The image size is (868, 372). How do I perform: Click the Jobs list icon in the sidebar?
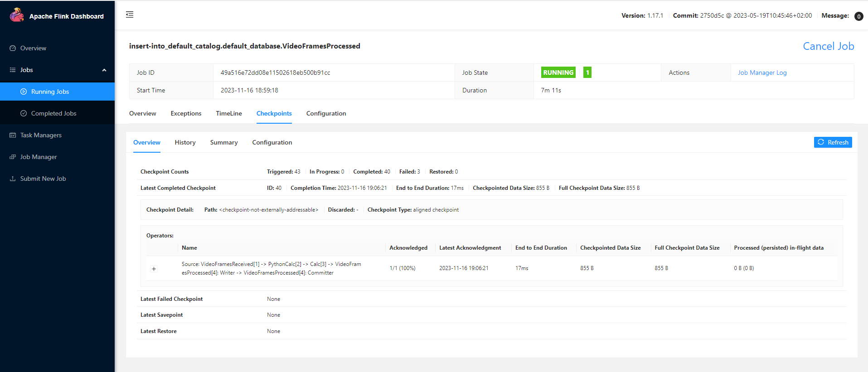pos(13,70)
